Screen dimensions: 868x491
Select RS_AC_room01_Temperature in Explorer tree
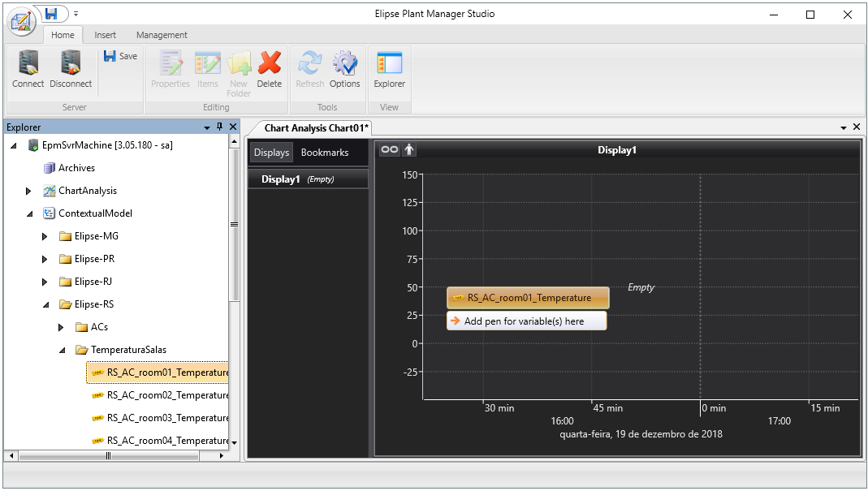click(158, 373)
